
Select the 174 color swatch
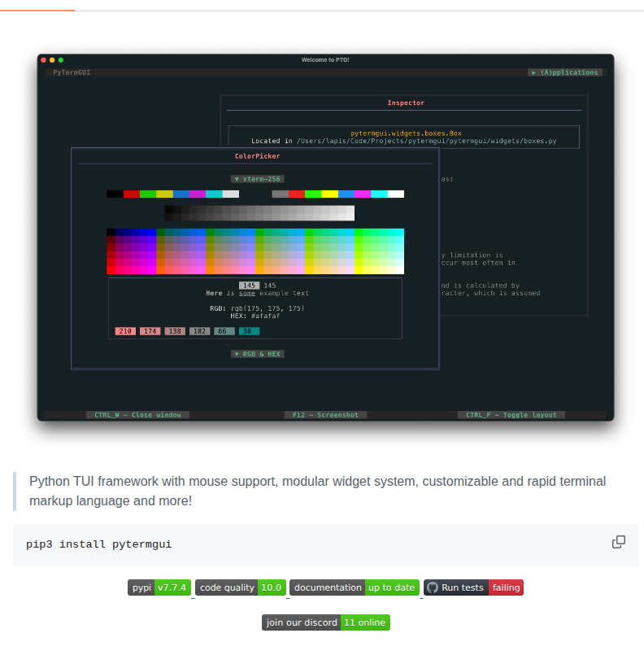click(x=150, y=331)
